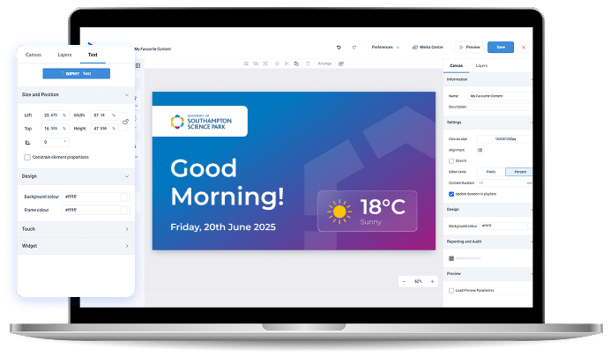
Task: Toggle the Stretch checkbox
Action: [x=451, y=161]
